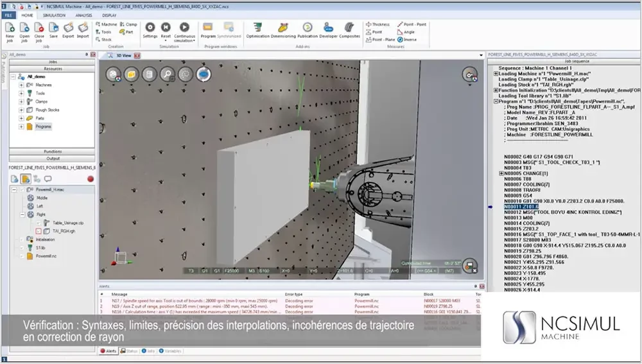Switch to Variables bottom tab
This screenshot has height=364, width=642.
click(170, 351)
